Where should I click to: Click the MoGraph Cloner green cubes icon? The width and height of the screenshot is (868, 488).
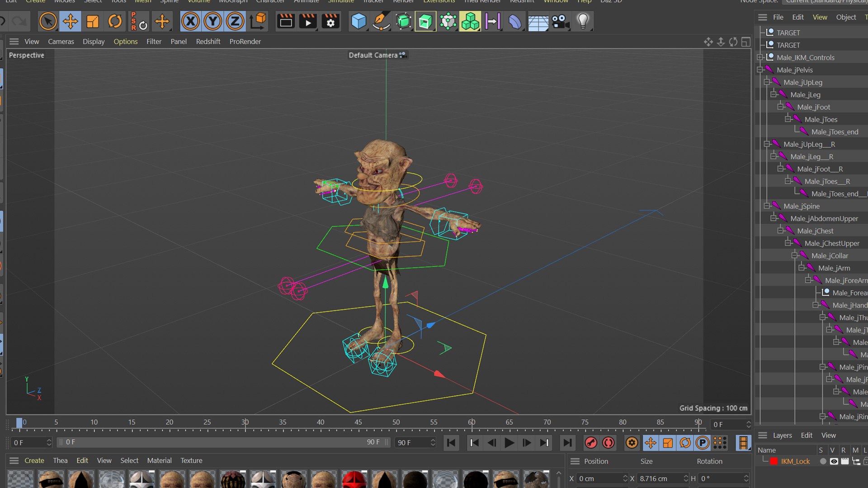click(470, 21)
